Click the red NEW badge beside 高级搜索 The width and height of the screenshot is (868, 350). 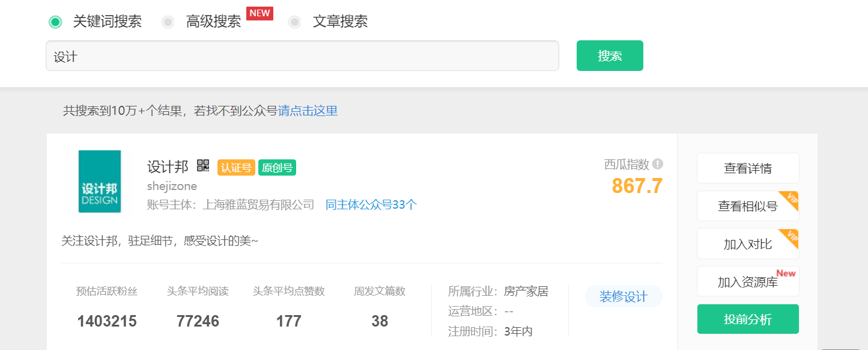tap(259, 13)
